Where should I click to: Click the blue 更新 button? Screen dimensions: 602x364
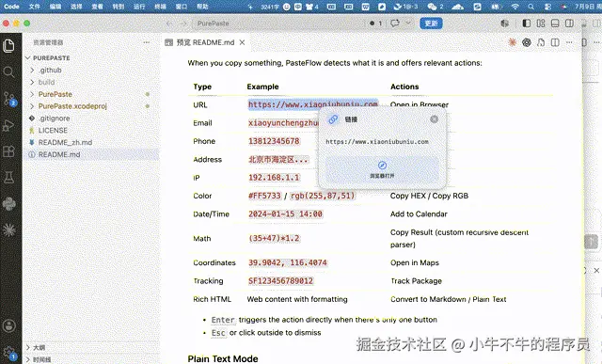(x=431, y=24)
